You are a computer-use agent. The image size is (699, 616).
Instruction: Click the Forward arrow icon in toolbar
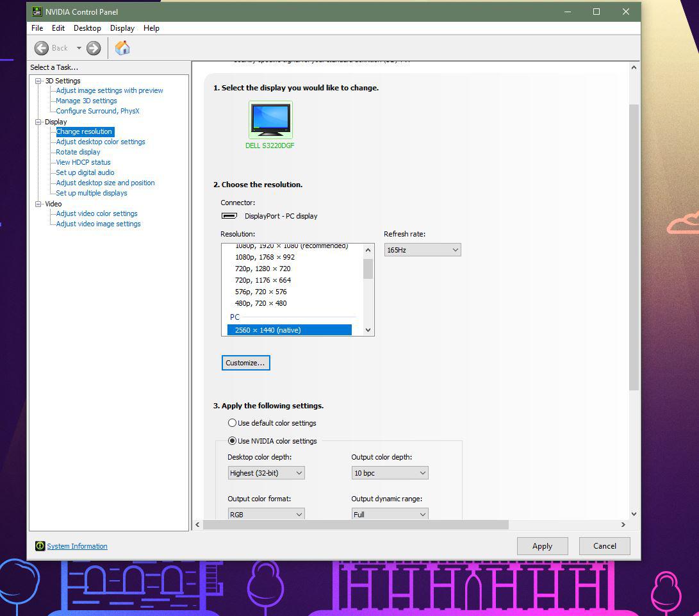(x=94, y=48)
